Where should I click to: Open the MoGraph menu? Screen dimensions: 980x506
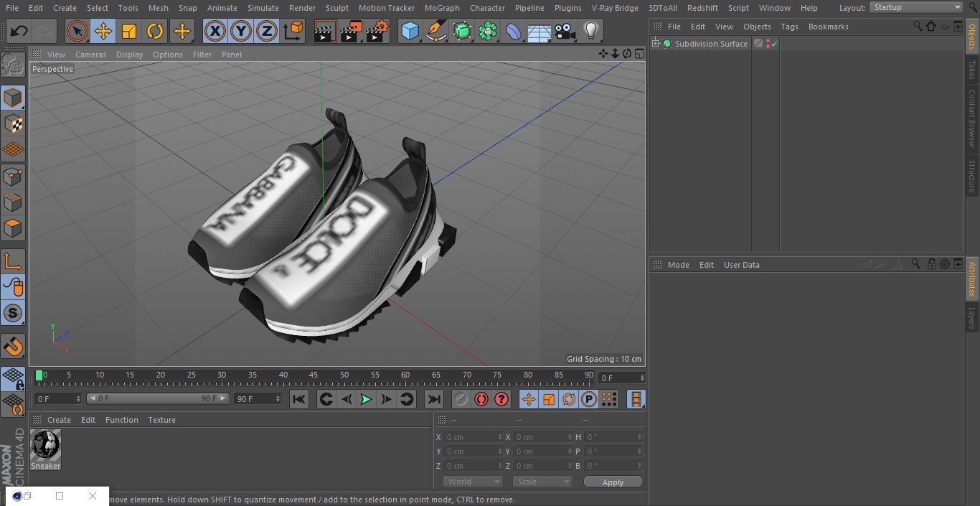click(442, 8)
